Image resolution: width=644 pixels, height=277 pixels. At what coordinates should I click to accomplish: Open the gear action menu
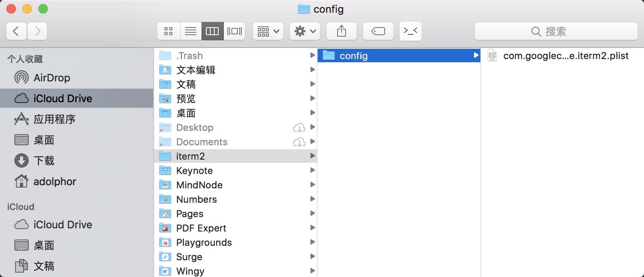point(305,31)
